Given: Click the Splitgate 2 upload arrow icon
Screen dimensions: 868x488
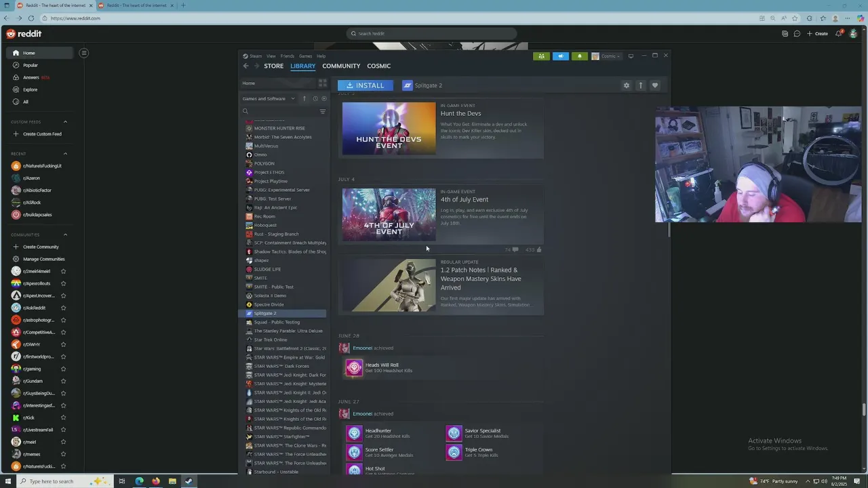Looking at the screenshot, I should point(640,85).
